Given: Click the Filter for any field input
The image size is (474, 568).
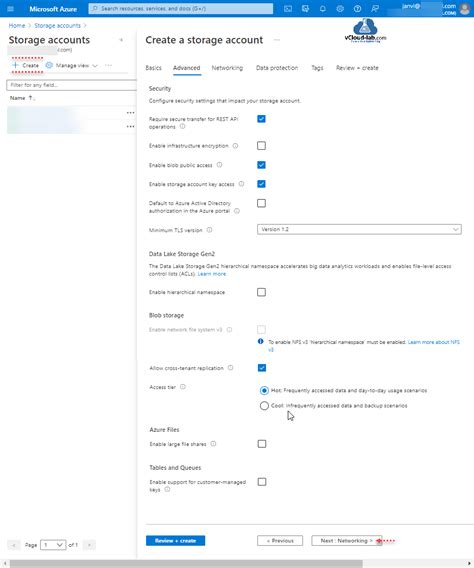Looking at the screenshot, I should pyautogui.click(x=71, y=85).
